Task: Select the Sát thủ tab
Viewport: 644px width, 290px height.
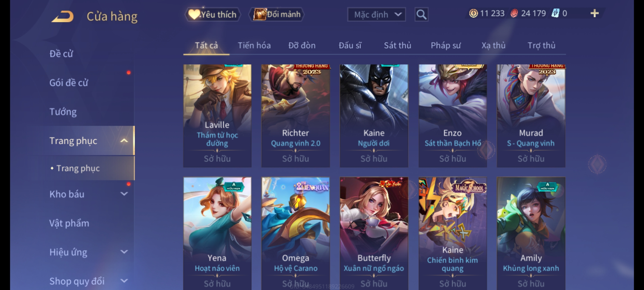Action: (397, 45)
